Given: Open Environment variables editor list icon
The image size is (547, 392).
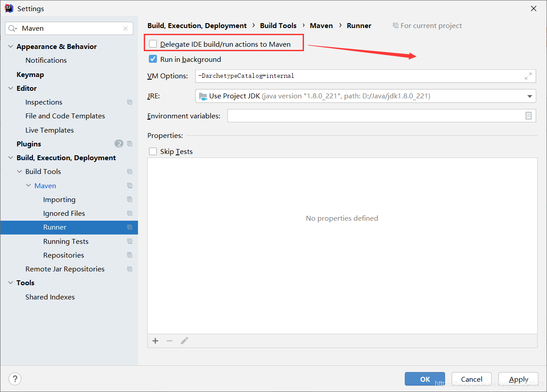Looking at the screenshot, I should [x=528, y=116].
